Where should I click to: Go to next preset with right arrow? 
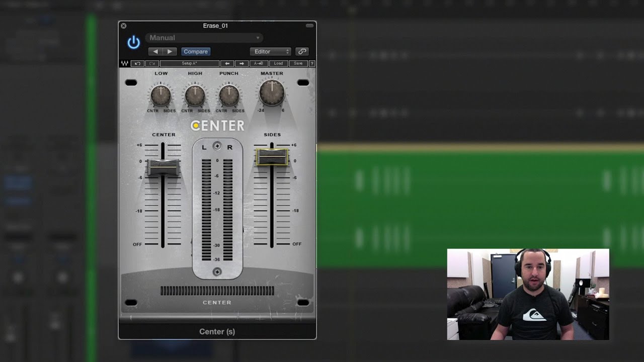(170, 51)
